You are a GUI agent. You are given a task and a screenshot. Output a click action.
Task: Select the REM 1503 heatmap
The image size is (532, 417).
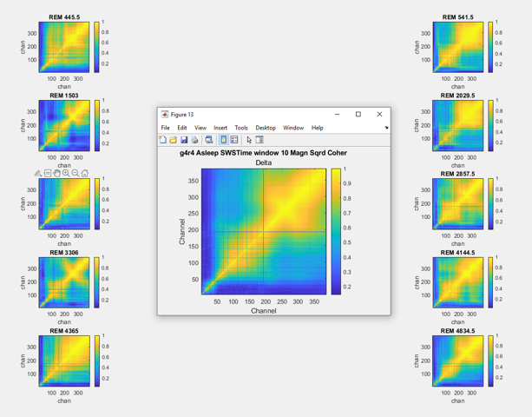click(x=64, y=126)
